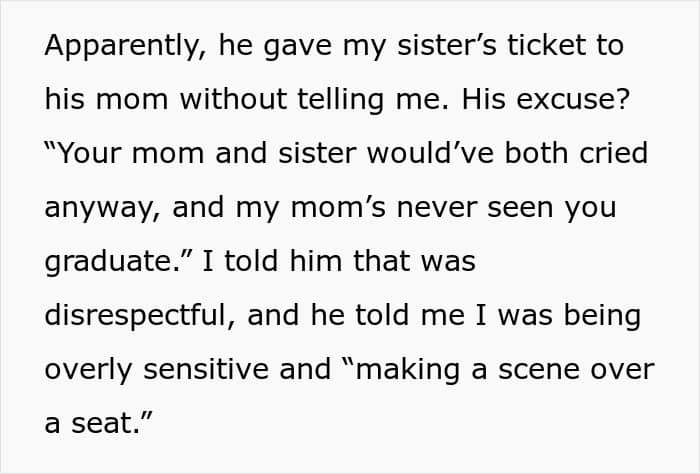The image size is (700, 474).
Task: Click the words "his mom" in the second line
Action: [x=106, y=99]
